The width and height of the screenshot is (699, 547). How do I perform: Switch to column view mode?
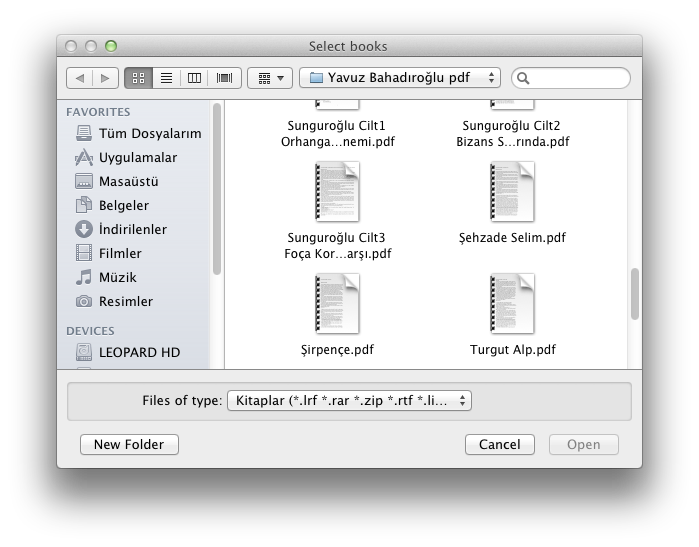click(x=195, y=77)
